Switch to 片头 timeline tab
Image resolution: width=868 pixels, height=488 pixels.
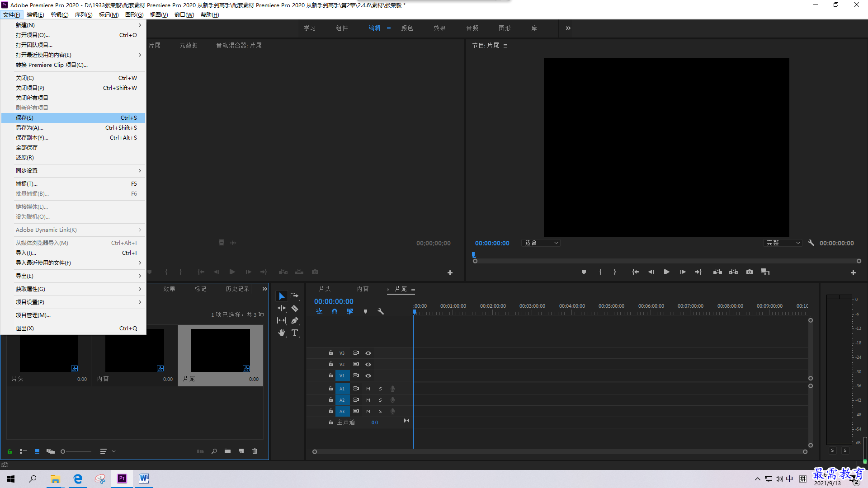coord(325,289)
